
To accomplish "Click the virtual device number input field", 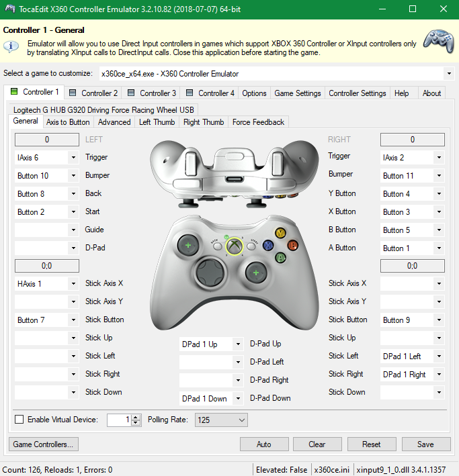I will tap(119, 420).
